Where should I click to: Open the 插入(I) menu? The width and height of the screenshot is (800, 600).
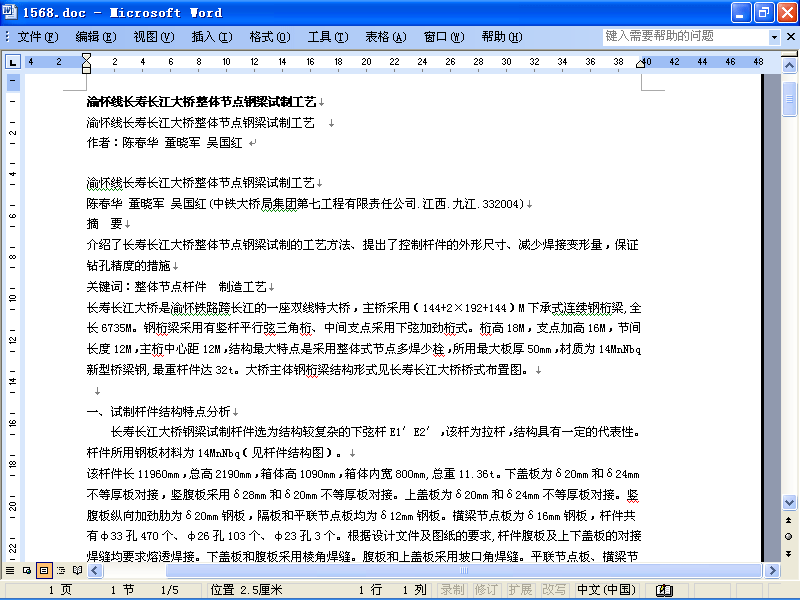pyautogui.click(x=212, y=37)
